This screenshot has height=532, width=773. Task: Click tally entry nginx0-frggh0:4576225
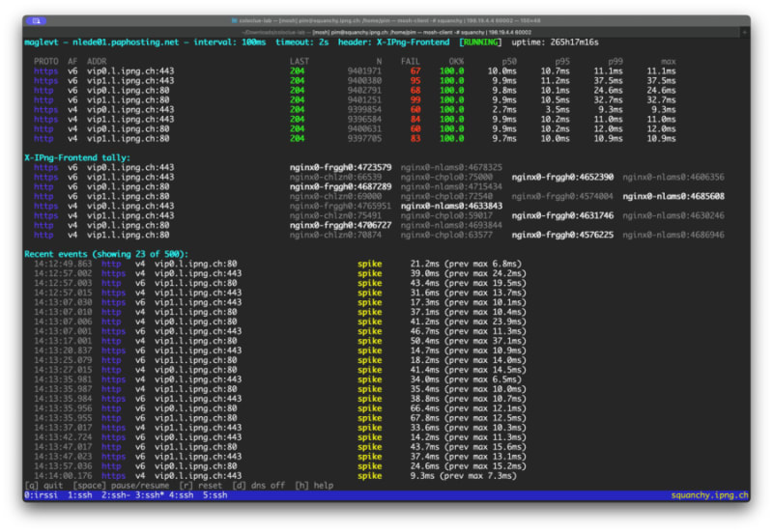[x=562, y=235]
